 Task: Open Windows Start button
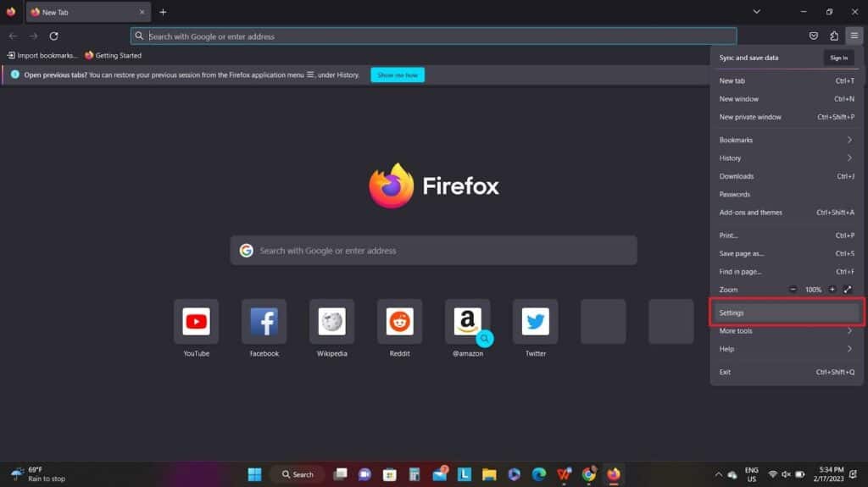point(254,474)
